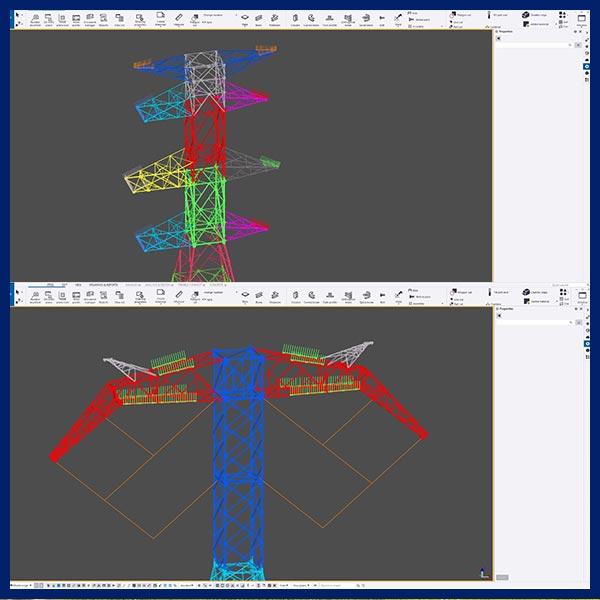Toggle second snap switch in bottom status bar
Screen dimensions: 600x600
44,584
